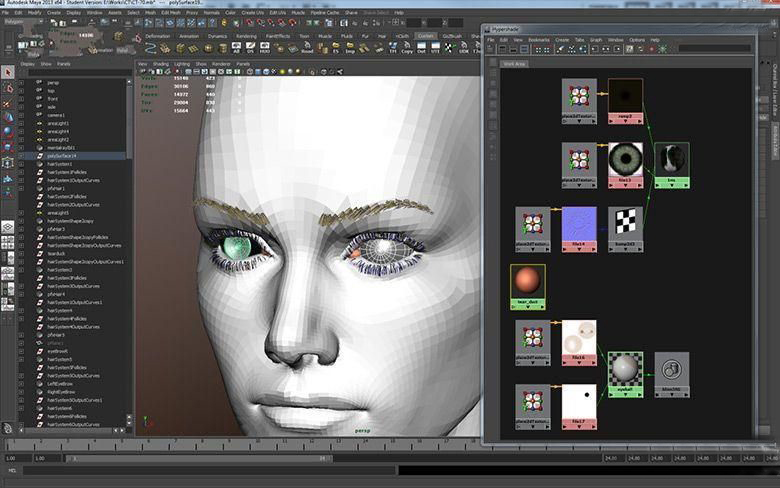Activate the Rotate tool sphere icon
Image resolution: width=780 pixels, height=488 pixels.
click(x=7, y=132)
